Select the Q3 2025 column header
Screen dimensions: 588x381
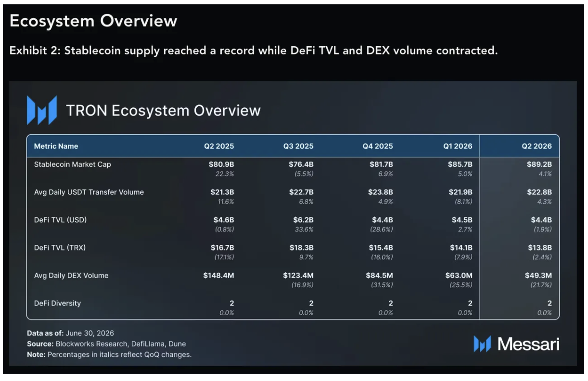[298, 146]
